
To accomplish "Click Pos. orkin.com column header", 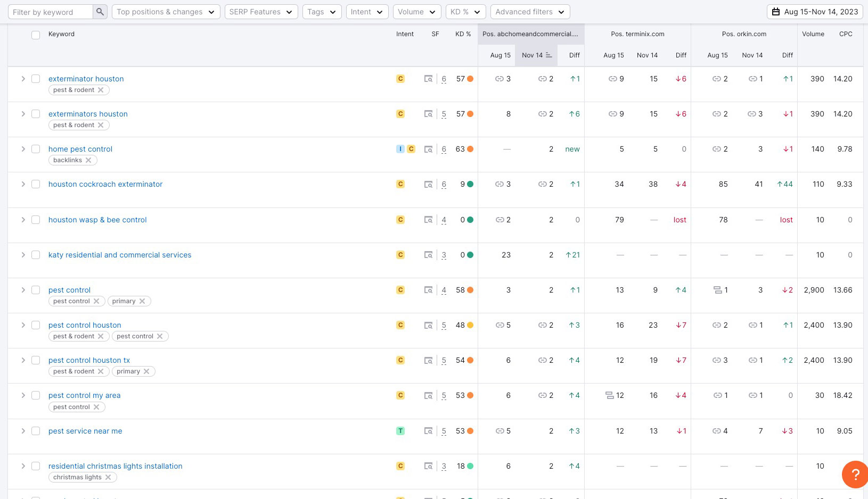I will 744,34.
